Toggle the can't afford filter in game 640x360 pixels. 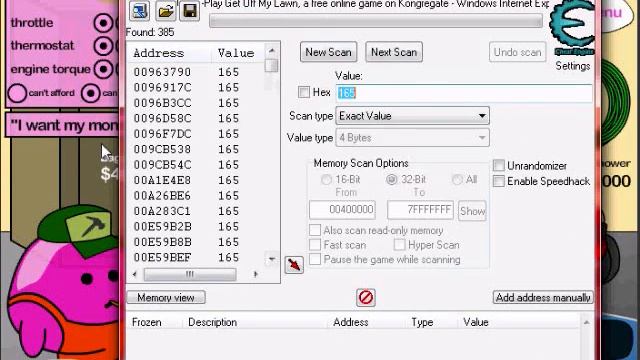point(17,93)
